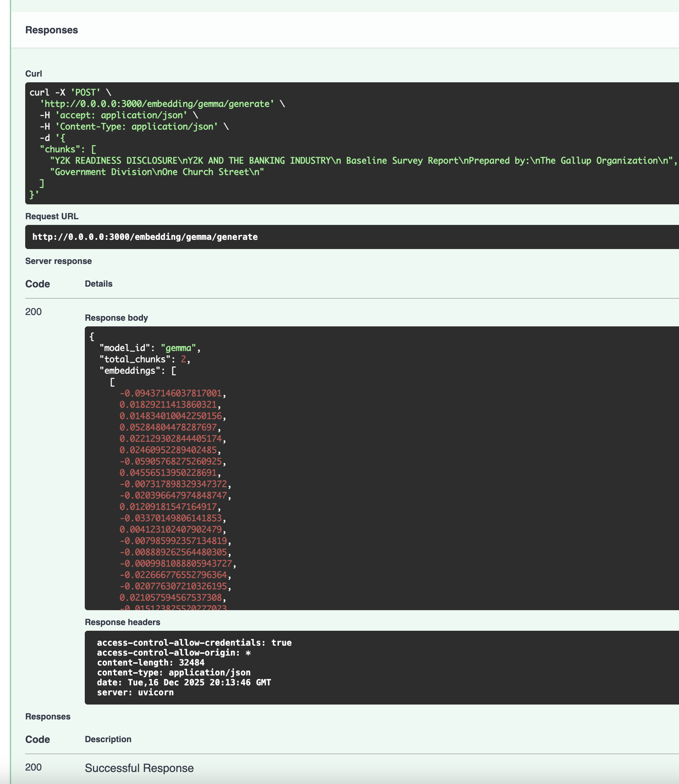Image resolution: width=679 pixels, height=784 pixels.
Task: Click the "total_chunks": 2 line
Action: coord(145,359)
